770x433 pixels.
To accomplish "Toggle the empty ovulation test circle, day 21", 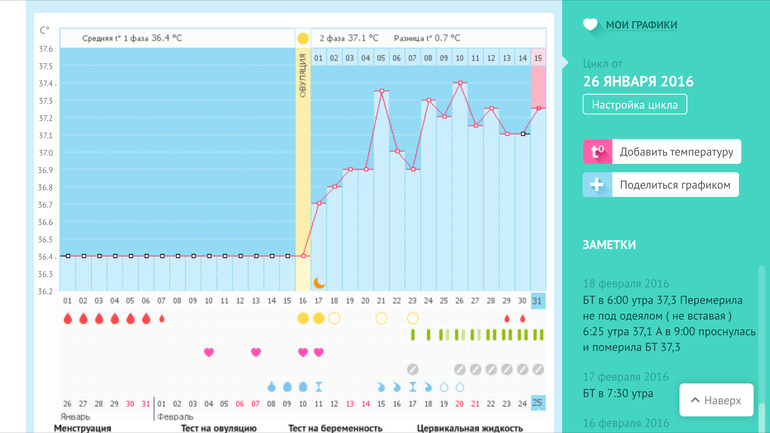I will pos(381,318).
